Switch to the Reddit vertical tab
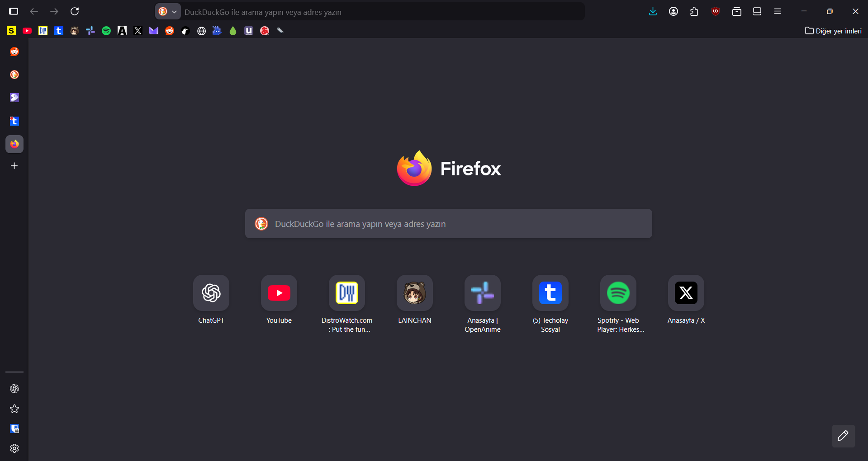Viewport: 868px width, 461px height. 14,52
